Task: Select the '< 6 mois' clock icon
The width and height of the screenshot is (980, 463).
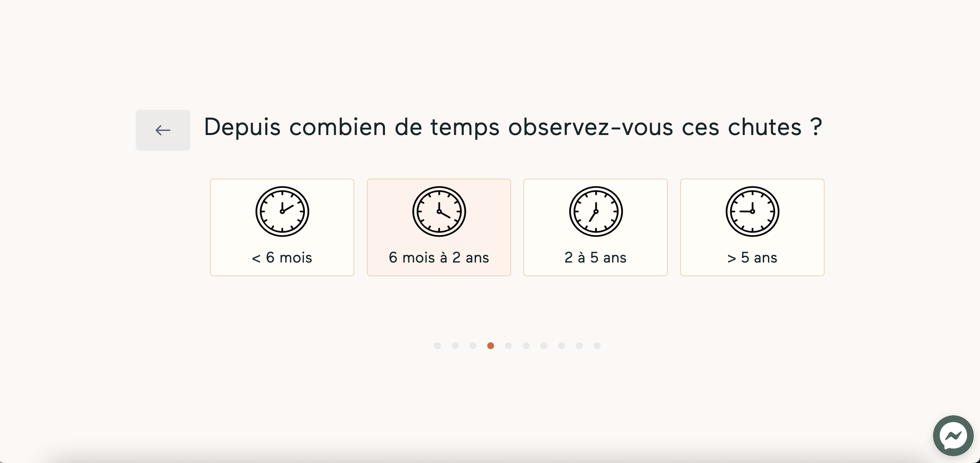Action: tap(282, 211)
